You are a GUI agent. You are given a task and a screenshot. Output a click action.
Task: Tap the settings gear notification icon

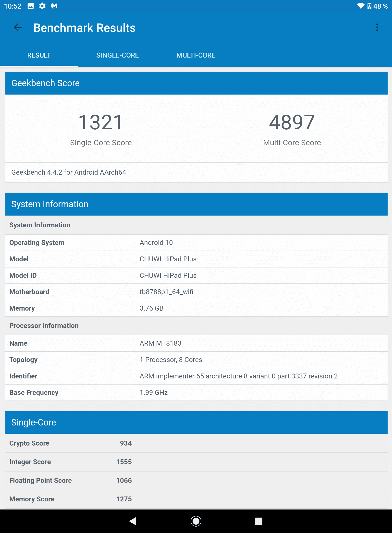point(42,6)
